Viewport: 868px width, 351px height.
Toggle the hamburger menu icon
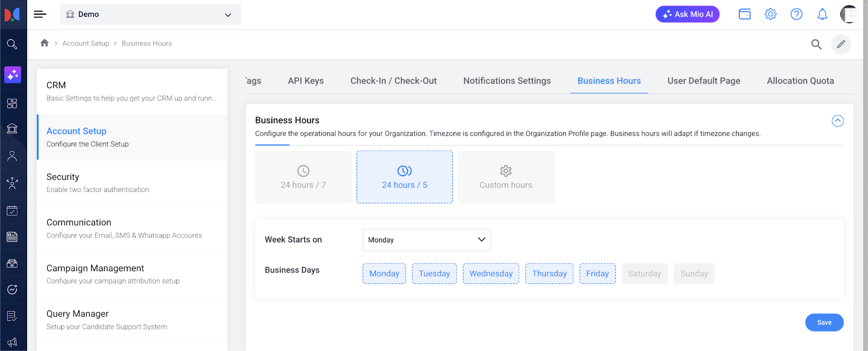(40, 14)
